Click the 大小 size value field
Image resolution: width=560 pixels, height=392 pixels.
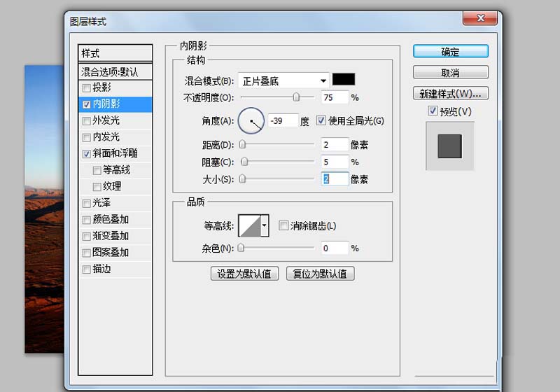(335, 179)
